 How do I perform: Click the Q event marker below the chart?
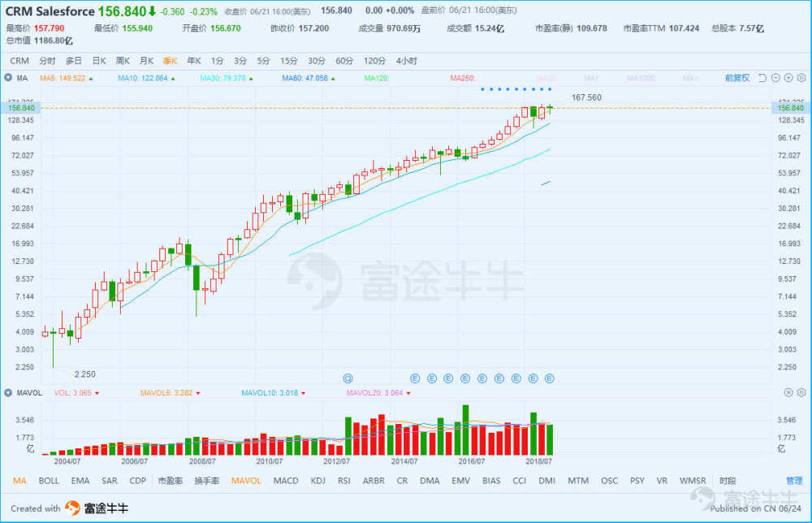coord(348,378)
